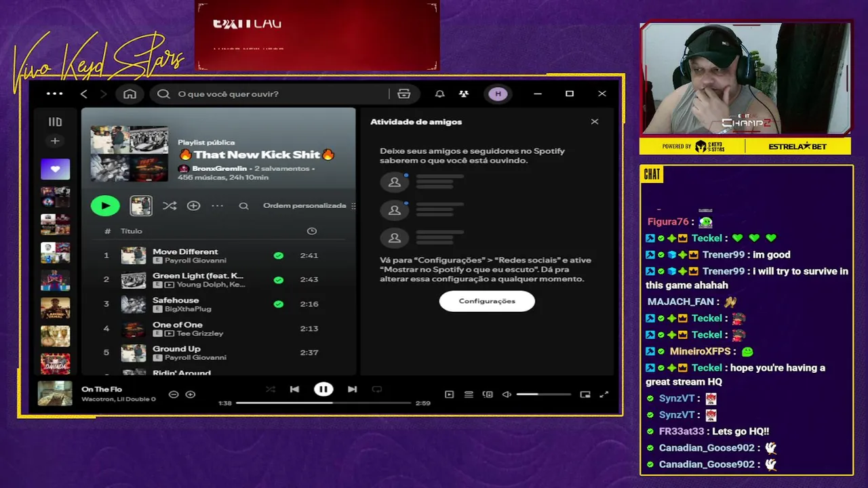This screenshot has height=488, width=868.
Task: Click the 'Configurações' button
Action: point(487,301)
